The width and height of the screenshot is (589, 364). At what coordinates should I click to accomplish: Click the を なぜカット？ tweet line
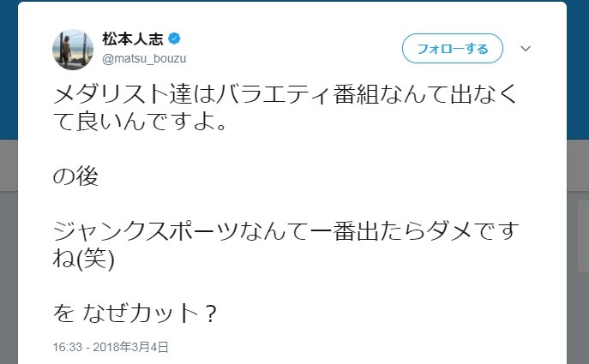point(135,314)
